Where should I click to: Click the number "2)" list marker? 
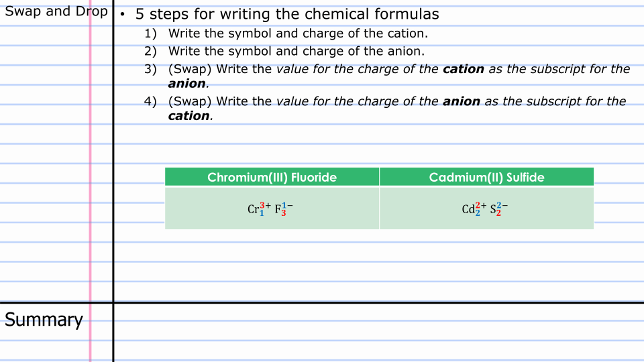click(x=150, y=51)
